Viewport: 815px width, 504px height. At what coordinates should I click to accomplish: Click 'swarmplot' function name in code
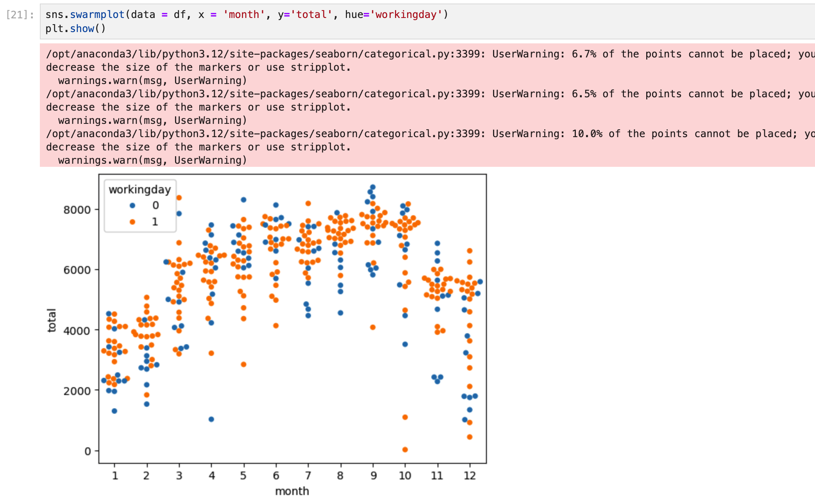97,15
